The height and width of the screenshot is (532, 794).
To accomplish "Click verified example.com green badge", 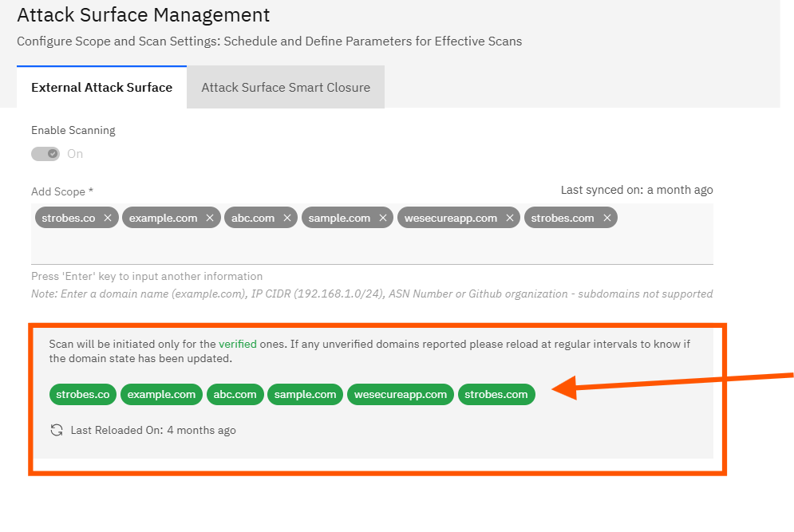I will [161, 394].
